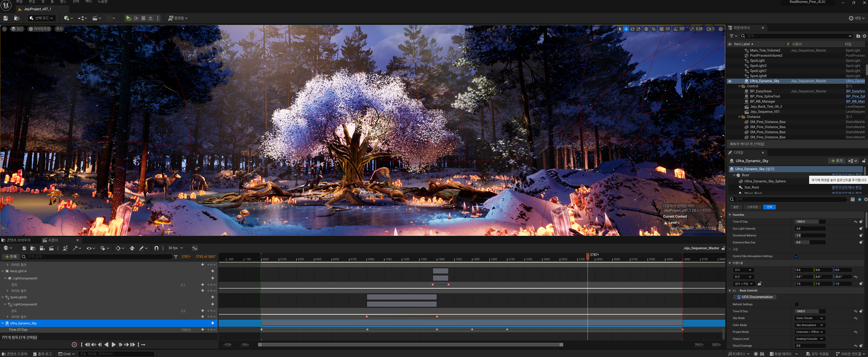Screen dimensions: 868x357
Task: Click the Sequencer browse to asset icon
Action: click(33, 248)
